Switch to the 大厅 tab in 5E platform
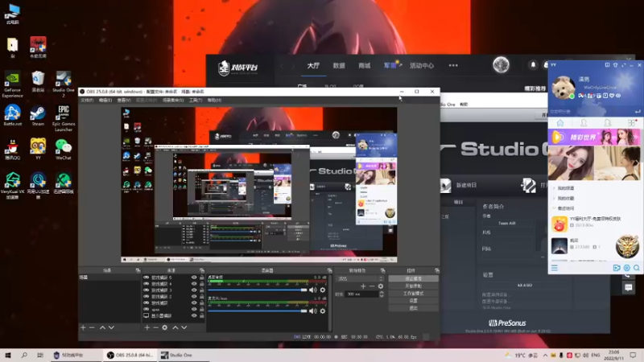The width and height of the screenshot is (644, 362). pos(313,65)
